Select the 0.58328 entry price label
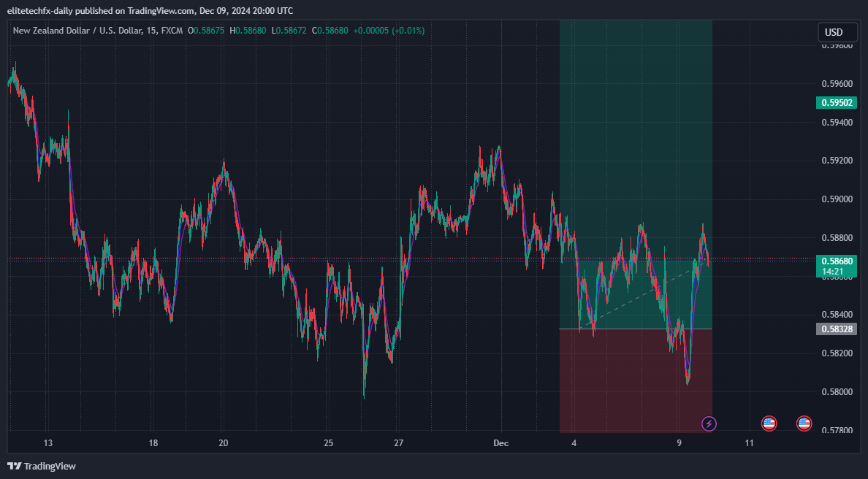This screenshot has width=868, height=479. coord(837,329)
